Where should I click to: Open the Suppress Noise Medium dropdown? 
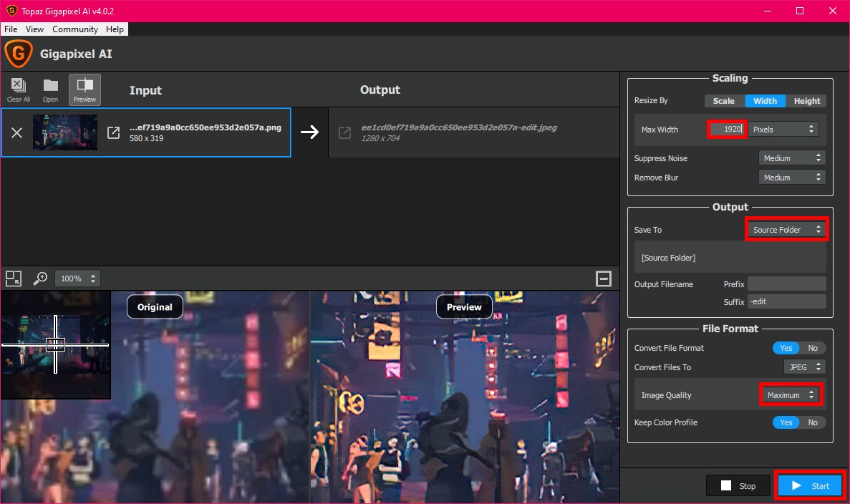point(792,157)
